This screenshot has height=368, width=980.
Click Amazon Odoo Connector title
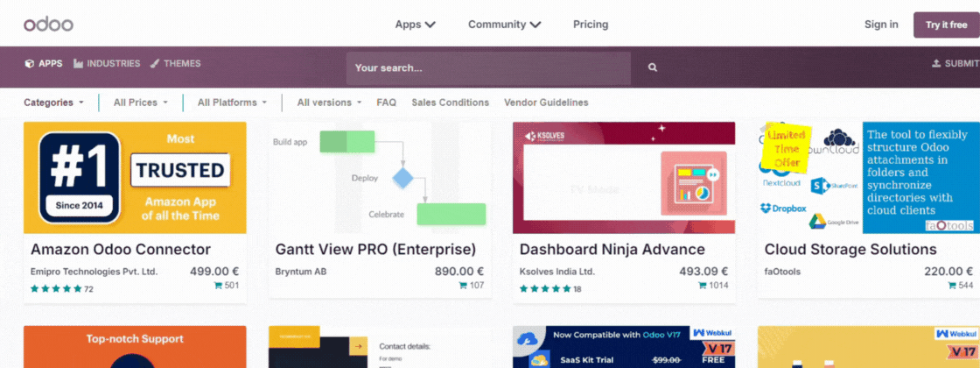pyautogui.click(x=121, y=249)
